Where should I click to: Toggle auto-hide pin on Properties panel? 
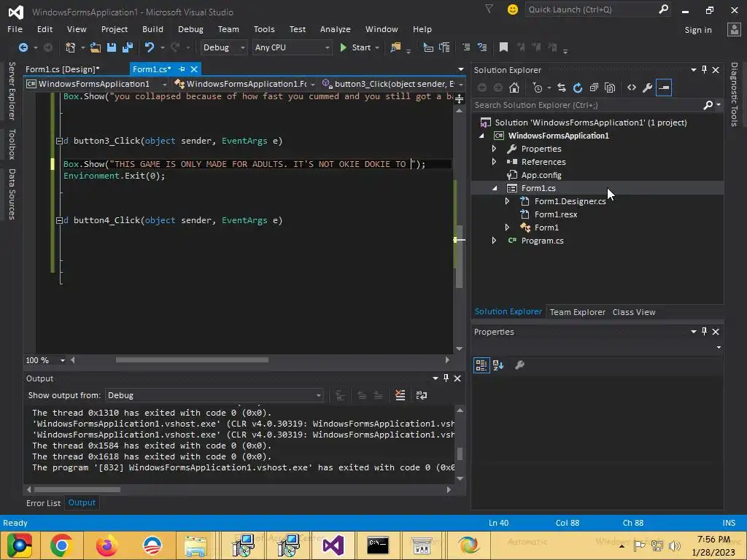coord(705,332)
